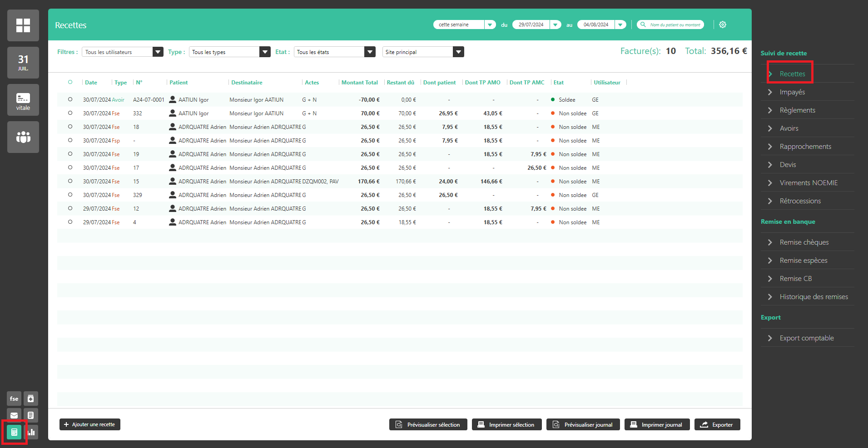Open the mail envelope icon

(14, 415)
